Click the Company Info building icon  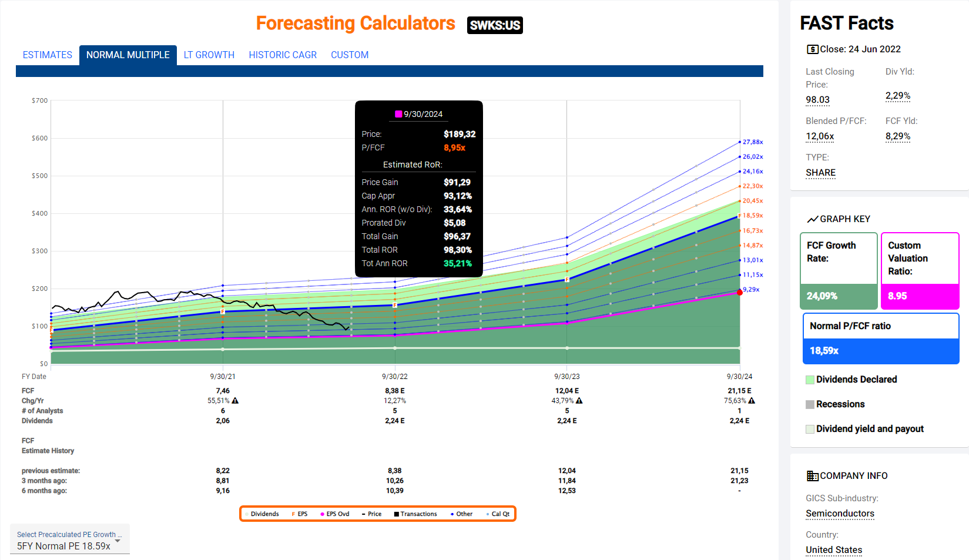[x=812, y=476]
